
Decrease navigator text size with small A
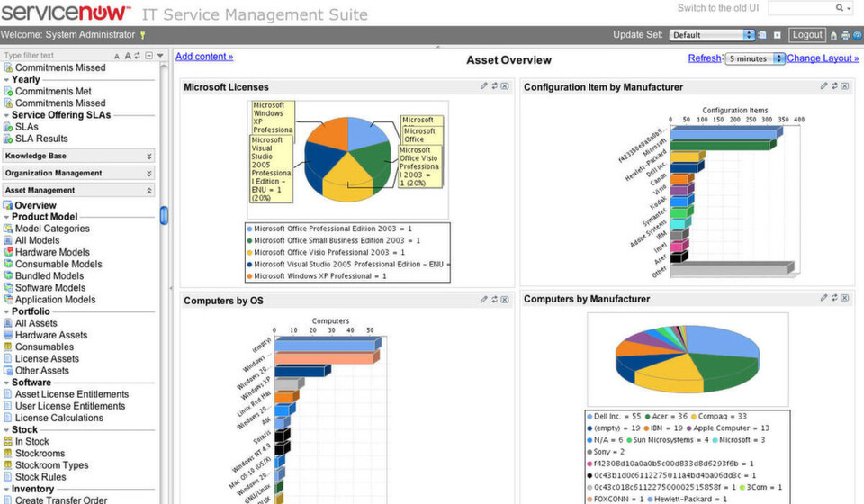click(117, 56)
